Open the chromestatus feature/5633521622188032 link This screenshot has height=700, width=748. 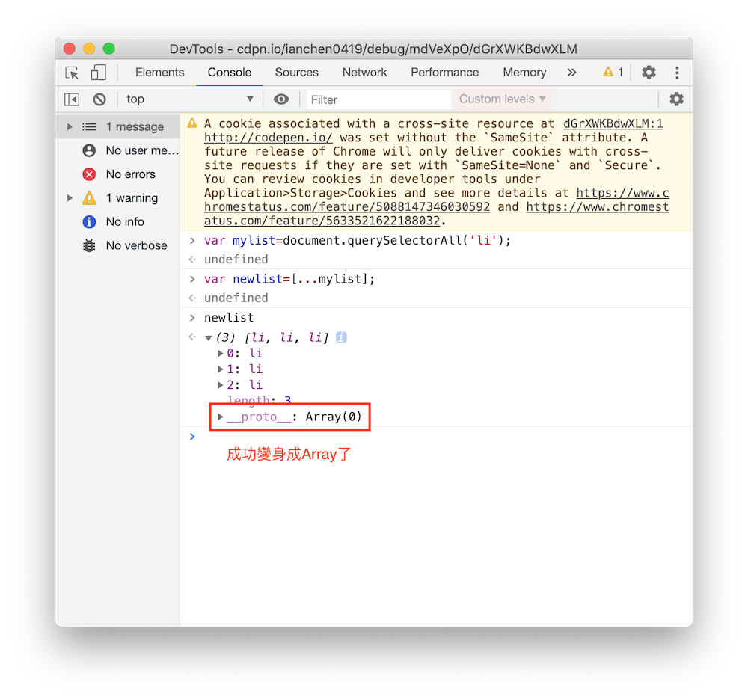click(322, 221)
